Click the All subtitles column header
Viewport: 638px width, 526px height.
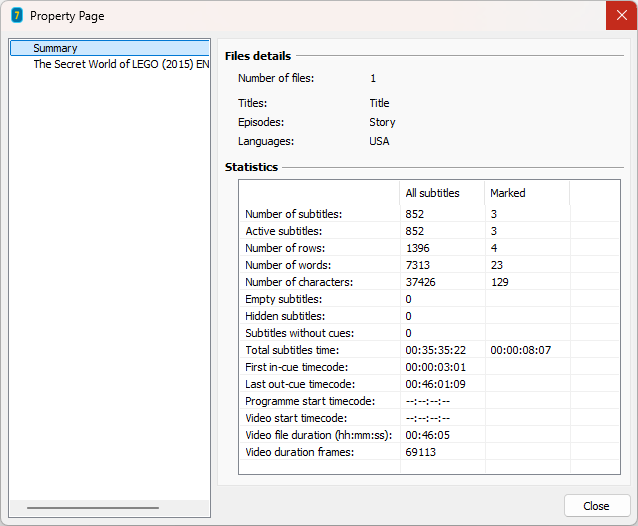(x=432, y=193)
